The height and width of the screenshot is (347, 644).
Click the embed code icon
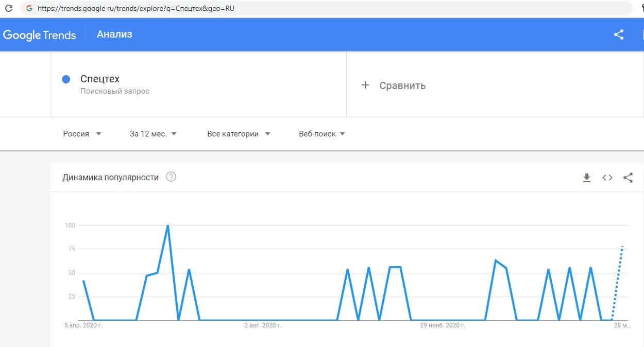607,178
